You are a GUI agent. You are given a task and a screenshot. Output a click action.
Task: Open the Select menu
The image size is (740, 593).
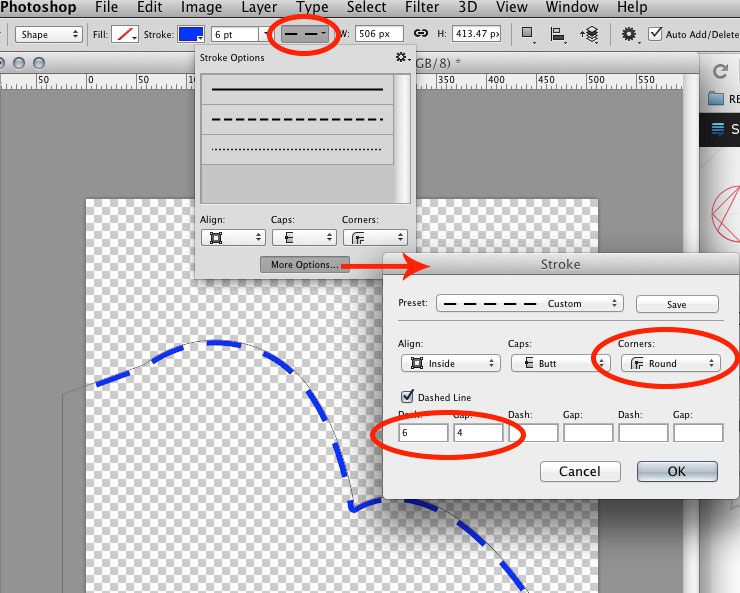366,7
